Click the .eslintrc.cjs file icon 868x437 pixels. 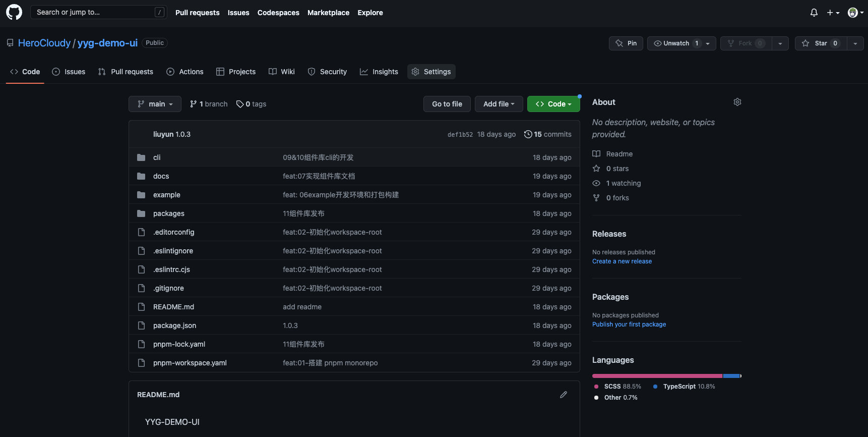tap(141, 269)
